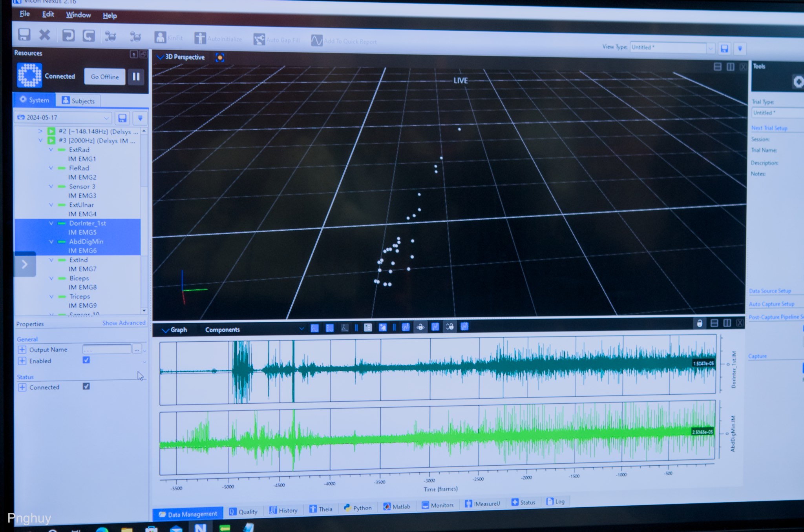The height and width of the screenshot is (532, 804).
Task: Click the Output Name input field
Action: click(107, 348)
